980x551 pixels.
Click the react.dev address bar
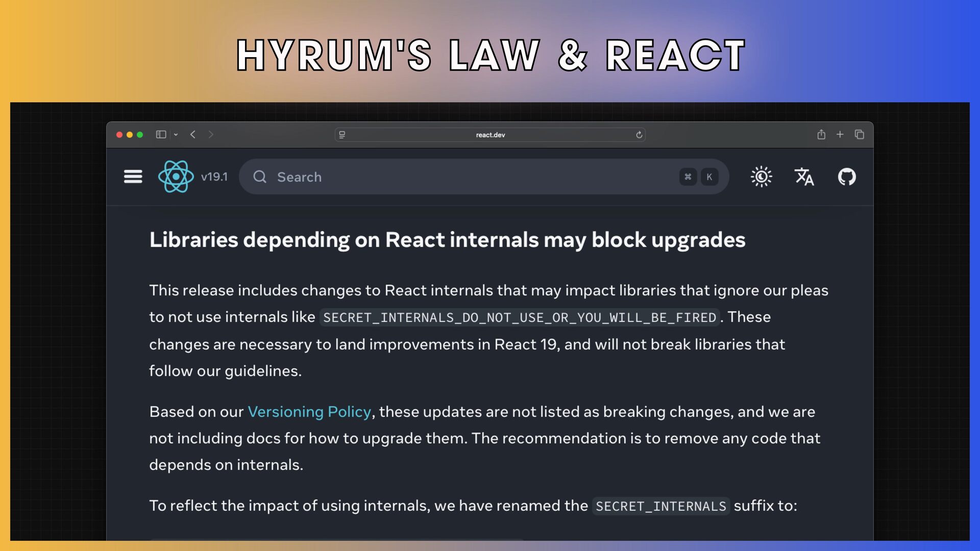pos(490,135)
